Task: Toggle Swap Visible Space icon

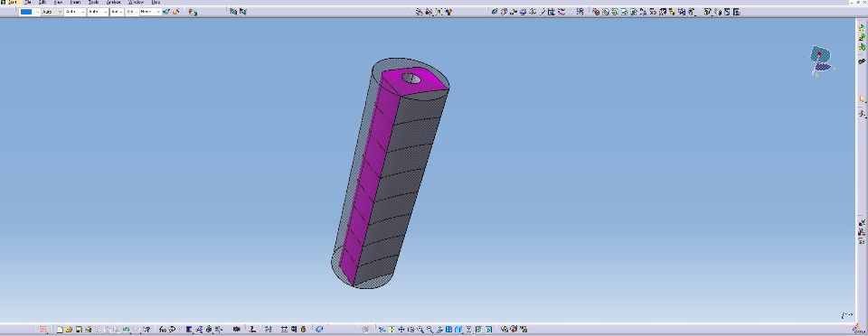Action: (x=489, y=330)
